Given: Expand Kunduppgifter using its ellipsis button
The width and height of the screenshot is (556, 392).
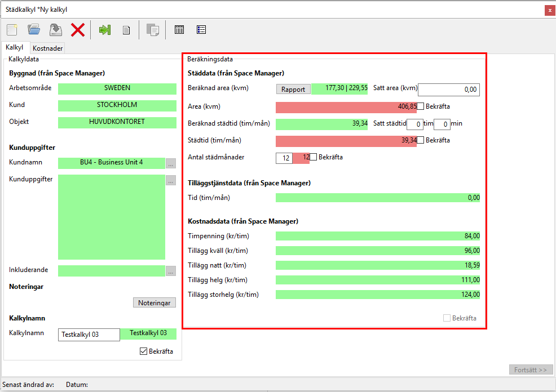Looking at the screenshot, I should coord(171,180).
